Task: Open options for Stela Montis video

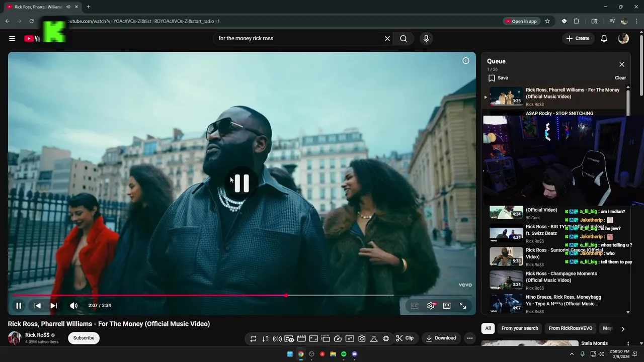Action: tap(628, 343)
